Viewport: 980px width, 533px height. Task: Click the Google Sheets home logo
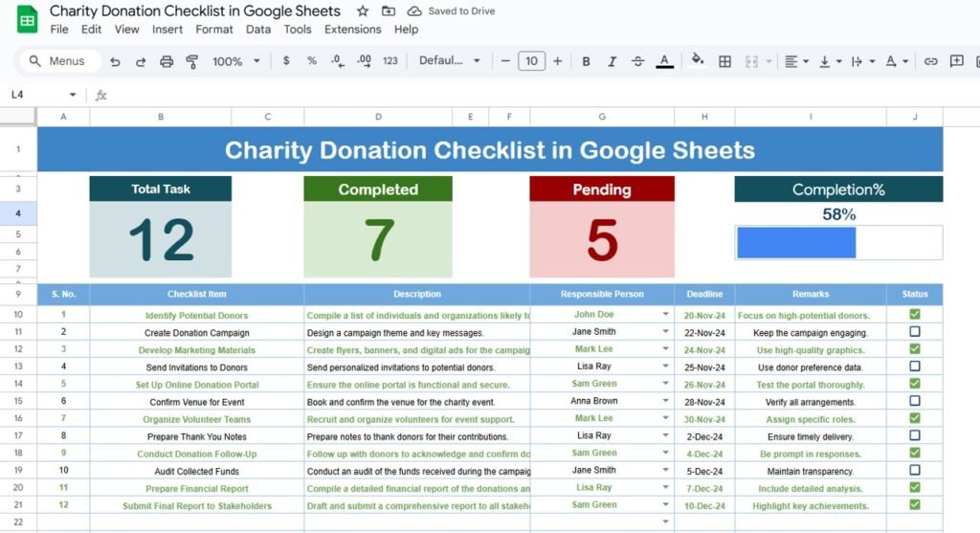click(27, 19)
